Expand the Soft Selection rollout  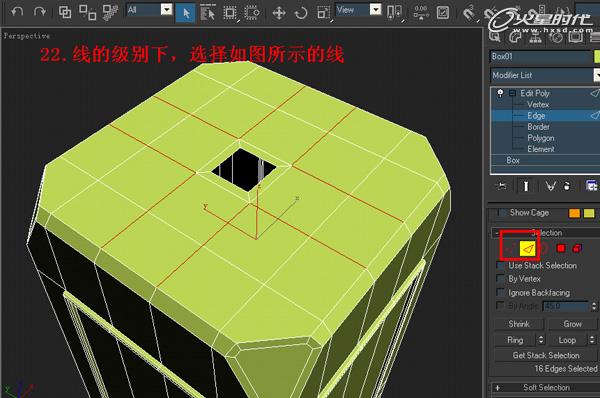point(546,387)
